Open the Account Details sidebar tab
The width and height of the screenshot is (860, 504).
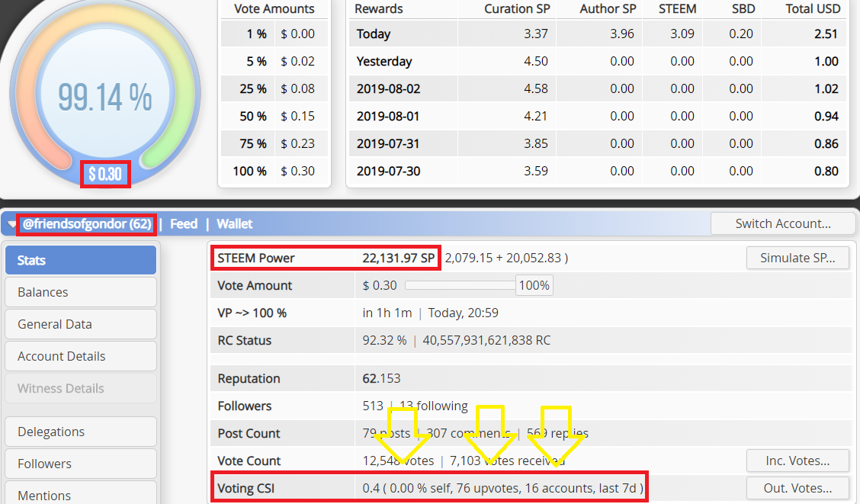click(x=81, y=356)
